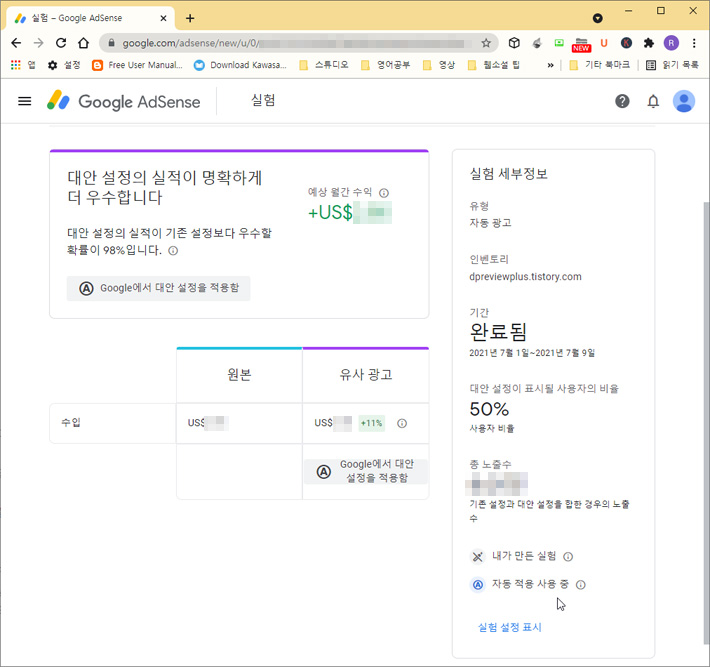Click the 50% user ratio value
Screen dimensions: 710x667
tap(489, 409)
